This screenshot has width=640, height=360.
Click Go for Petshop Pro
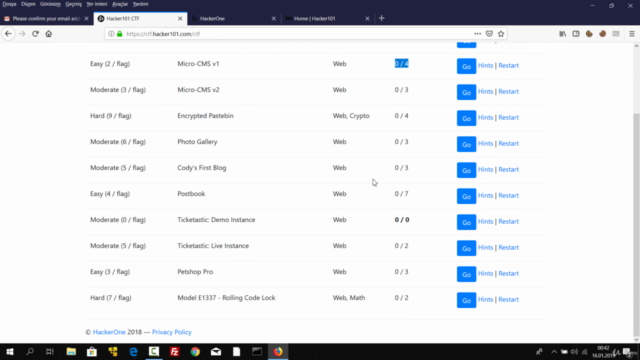tap(466, 274)
